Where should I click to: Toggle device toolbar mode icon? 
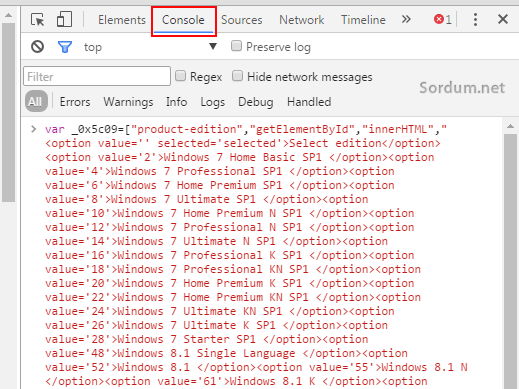pos(64,19)
